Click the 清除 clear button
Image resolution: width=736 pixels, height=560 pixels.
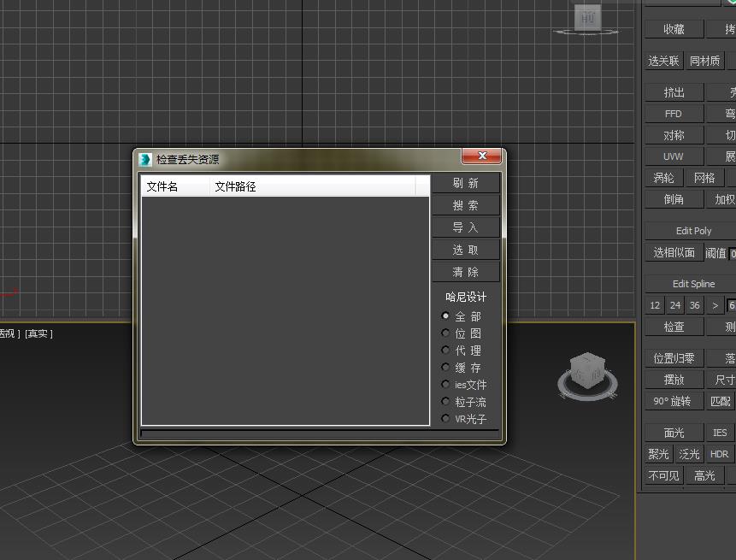coord(466,272)
